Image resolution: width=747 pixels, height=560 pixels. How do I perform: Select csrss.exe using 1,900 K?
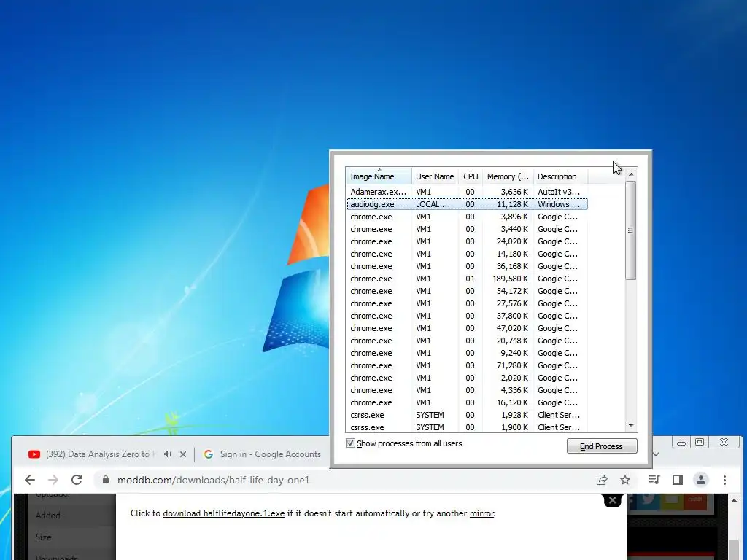pos(467,427)
